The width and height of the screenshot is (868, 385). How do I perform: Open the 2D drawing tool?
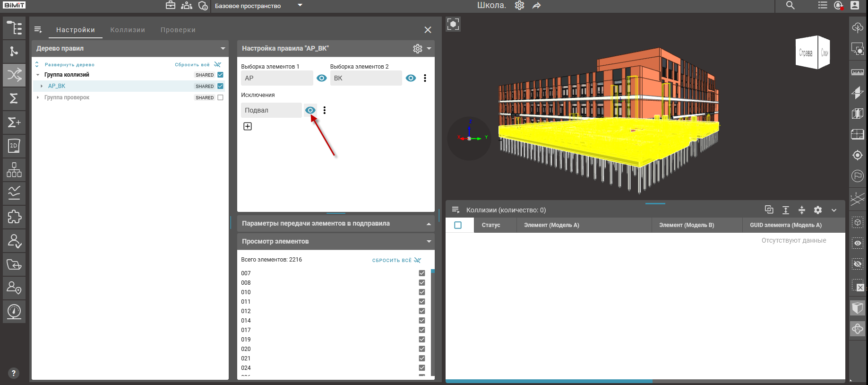click(x=14, y=146)
